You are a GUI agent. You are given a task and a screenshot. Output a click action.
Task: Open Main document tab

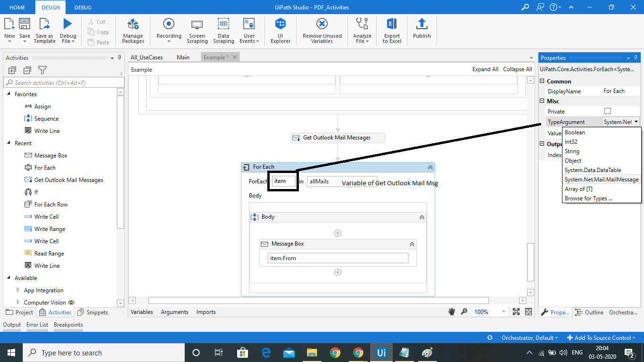click(x=183, y=57)
